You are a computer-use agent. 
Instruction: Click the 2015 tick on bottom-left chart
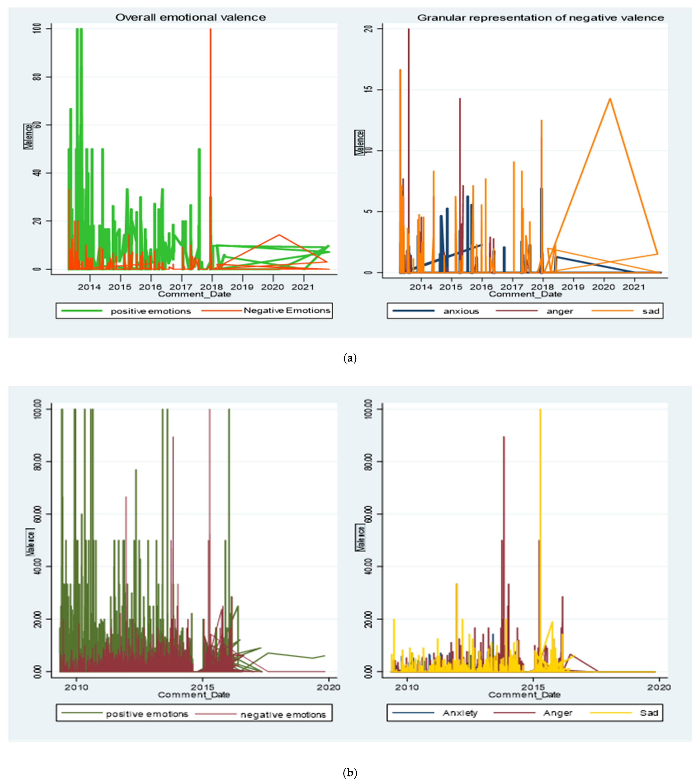pyautogui.click(x=202, y=687)
